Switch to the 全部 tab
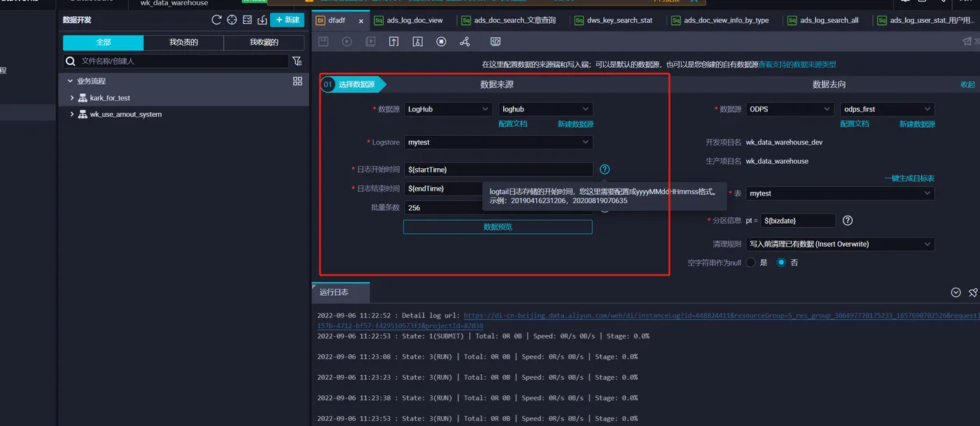 (x=103, y=43)
